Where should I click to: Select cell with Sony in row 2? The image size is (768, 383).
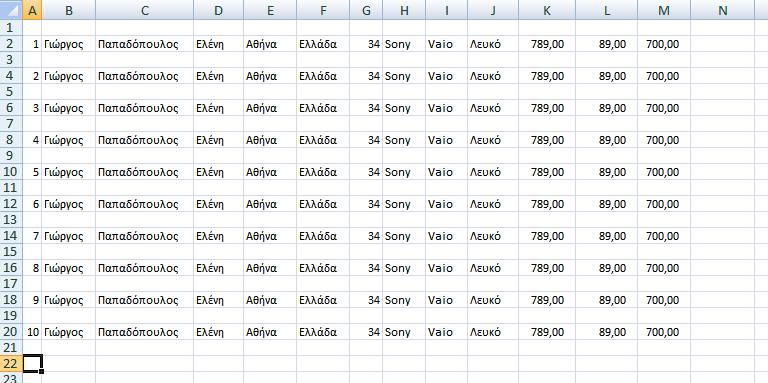(x=404, y=44)
